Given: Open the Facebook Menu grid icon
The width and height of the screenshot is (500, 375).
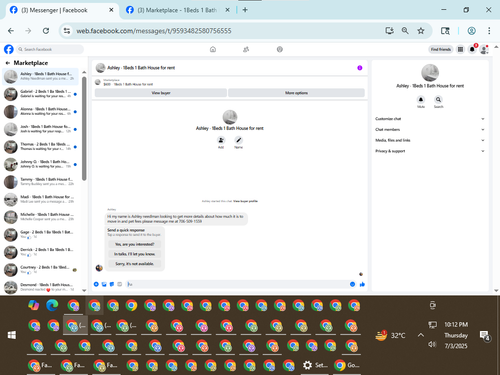Looking at the screenshot, I should click(460, 49).
